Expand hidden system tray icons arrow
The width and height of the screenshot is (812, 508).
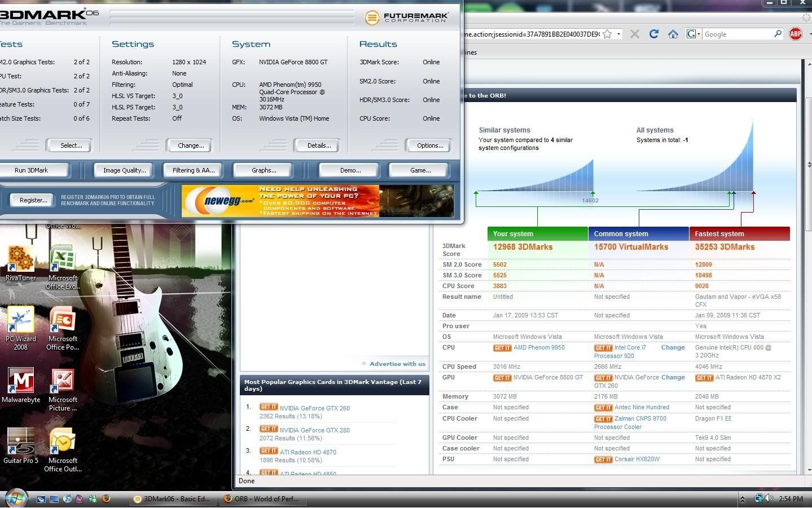pyautogui.click(x=742, y=499)
